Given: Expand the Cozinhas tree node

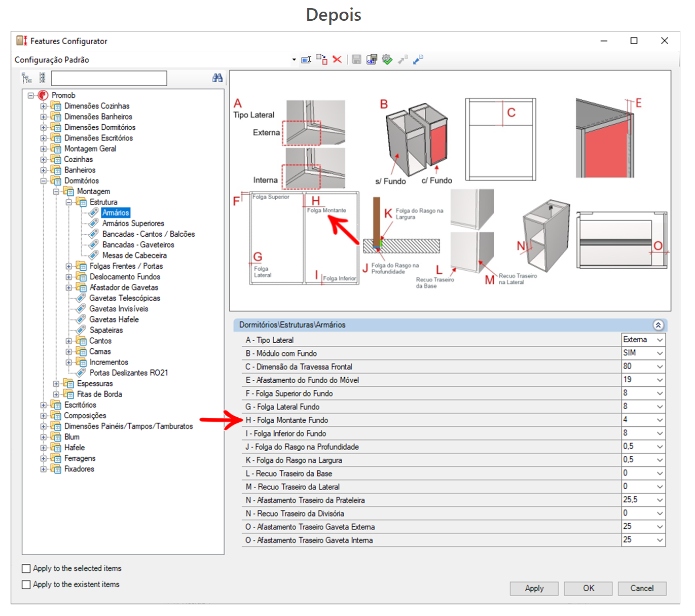Looking at the screenshot, I should coord(44,160).
